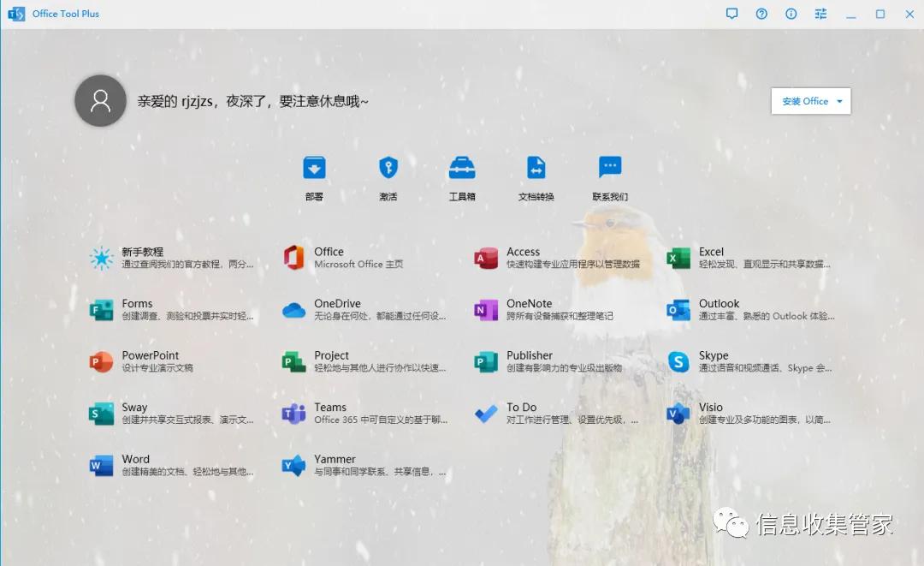Image resolution: width=924 pixels, height=566 pixels.
Task: Click the 安装 Office button
Action: pos(810,101)
